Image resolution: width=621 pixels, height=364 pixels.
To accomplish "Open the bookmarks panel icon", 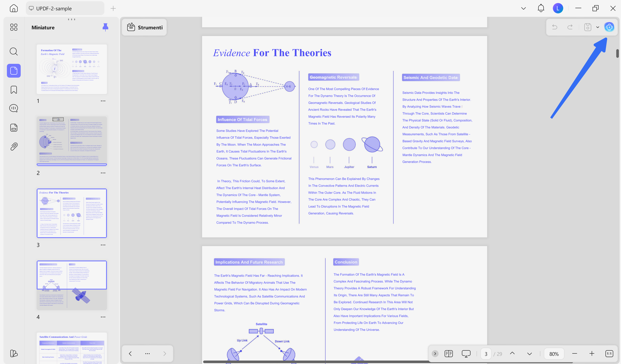I will click(14, 90).
